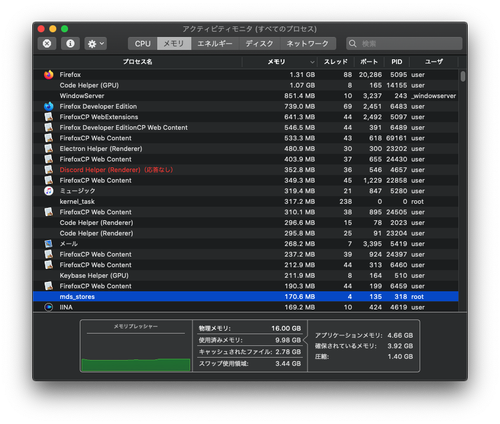Minimize the window with the yellow button
The width and height of the screenshot is (500, 424).
tap(53, 29)
